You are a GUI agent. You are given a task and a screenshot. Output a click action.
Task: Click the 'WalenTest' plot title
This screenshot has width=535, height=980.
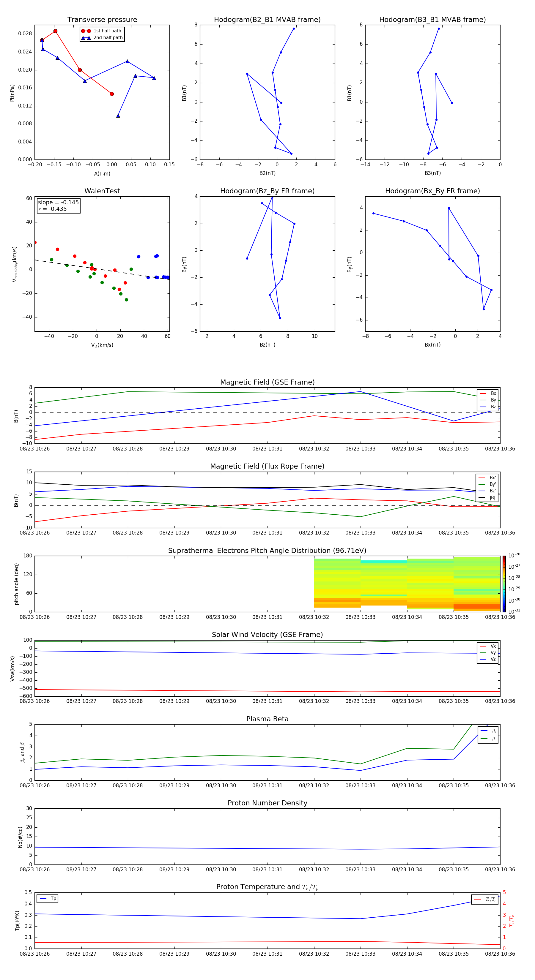pyautogui.click(x=102, y=191)
